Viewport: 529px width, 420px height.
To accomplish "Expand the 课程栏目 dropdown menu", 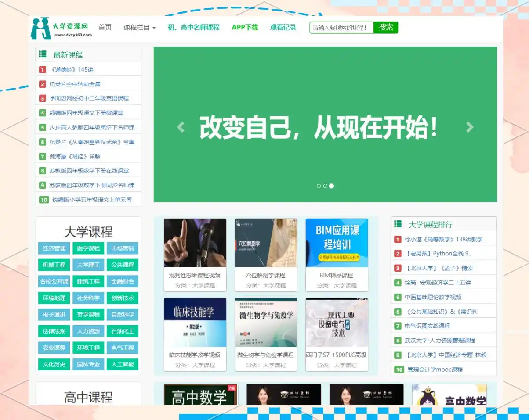I will 140,27.
